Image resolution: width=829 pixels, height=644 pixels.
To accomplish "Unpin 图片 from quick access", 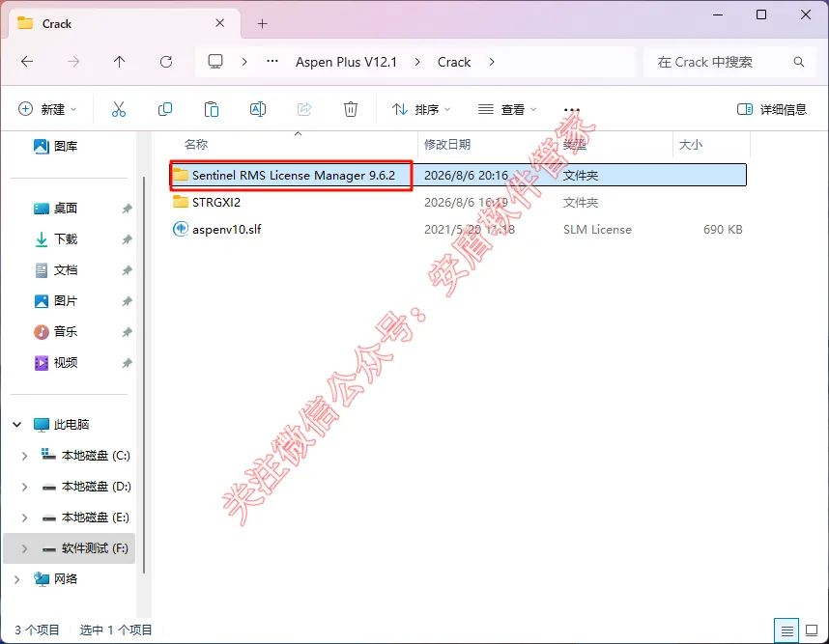I will click(127, 301).
